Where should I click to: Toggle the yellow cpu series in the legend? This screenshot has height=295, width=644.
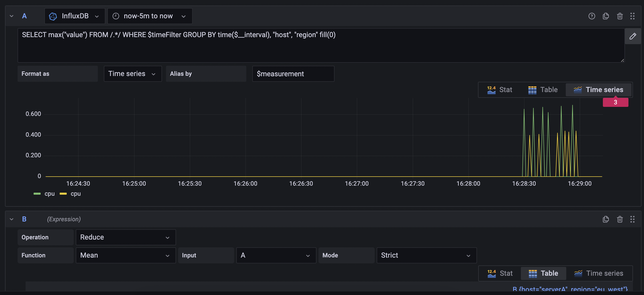[x=75, y=193]
